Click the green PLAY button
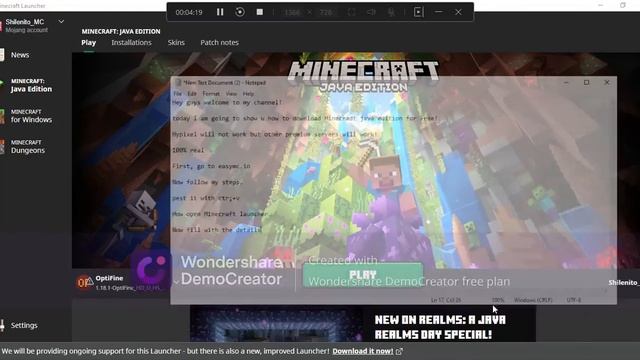 (363, 275)
